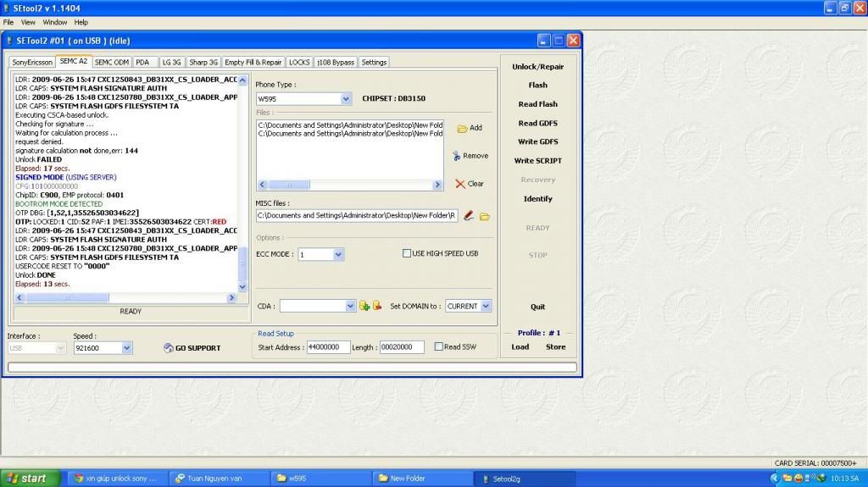Switch to the Sharp 3G tab
This screenshot has height=487, width=868.
pos(203,63)
